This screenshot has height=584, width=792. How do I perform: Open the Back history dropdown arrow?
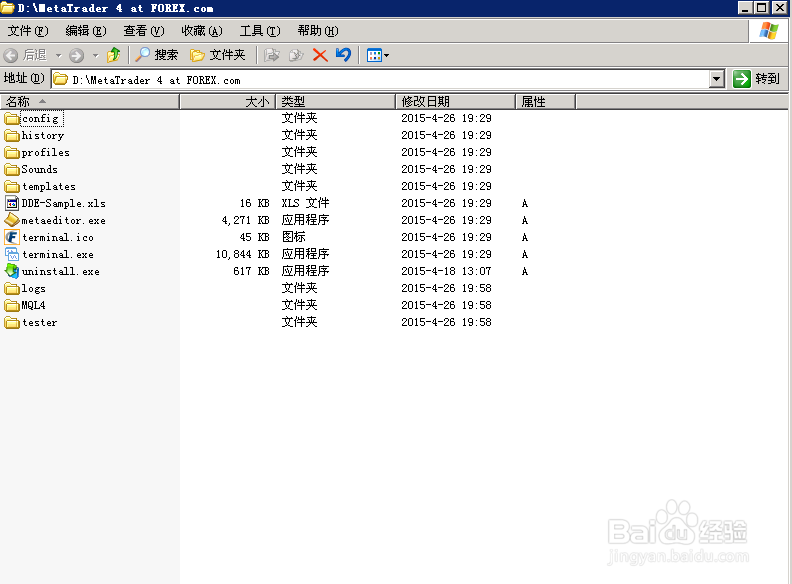click(59, 55)
